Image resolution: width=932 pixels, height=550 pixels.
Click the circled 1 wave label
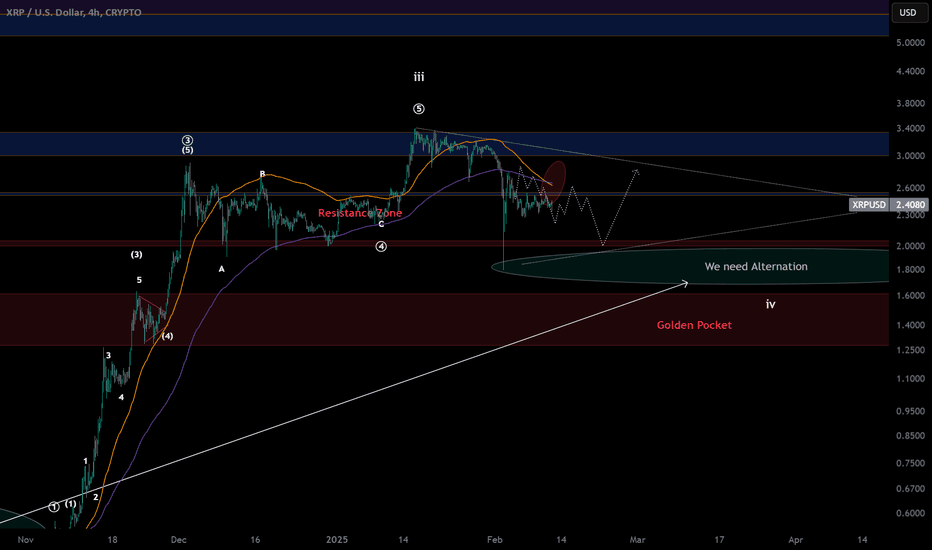(54, 507)
